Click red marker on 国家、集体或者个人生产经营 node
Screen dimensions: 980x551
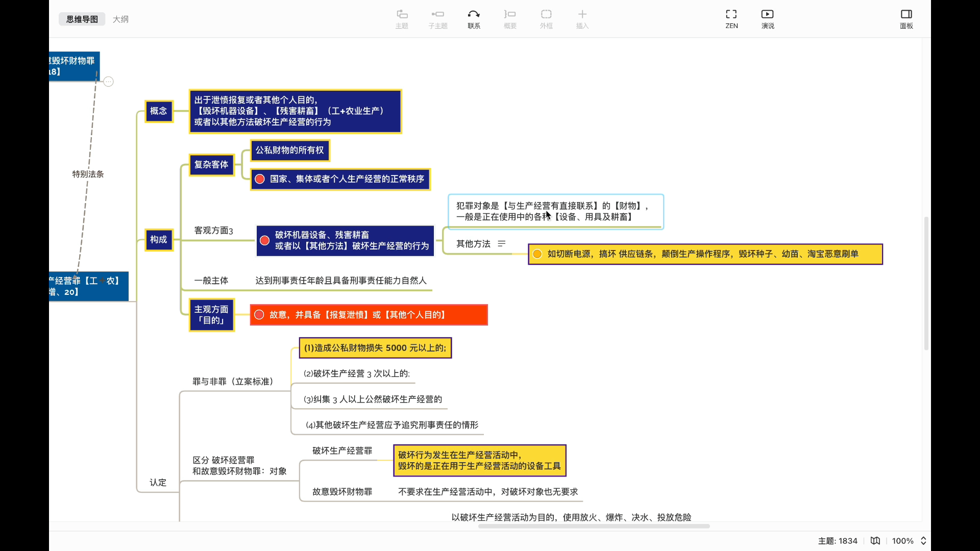tap(260, 179)
